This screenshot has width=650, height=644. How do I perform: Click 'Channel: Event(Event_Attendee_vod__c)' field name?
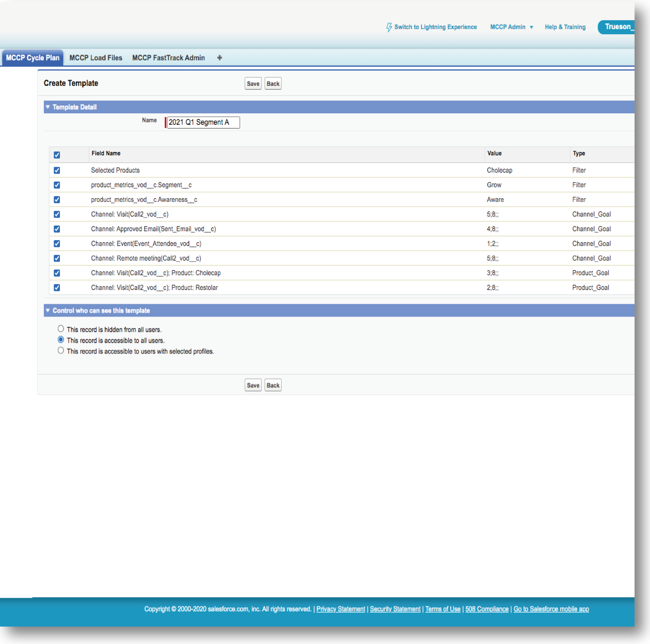pos(146,244)
